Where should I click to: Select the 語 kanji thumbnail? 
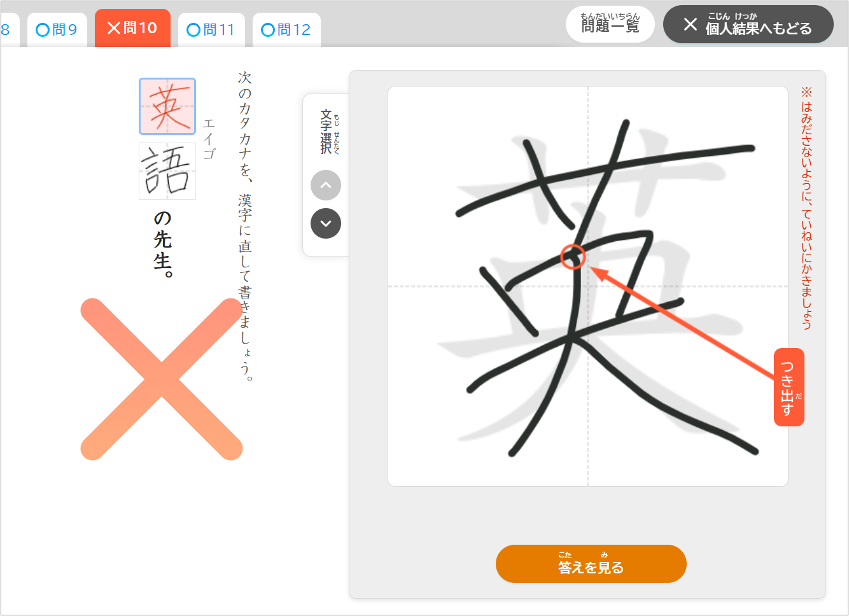tap(167, 171)
